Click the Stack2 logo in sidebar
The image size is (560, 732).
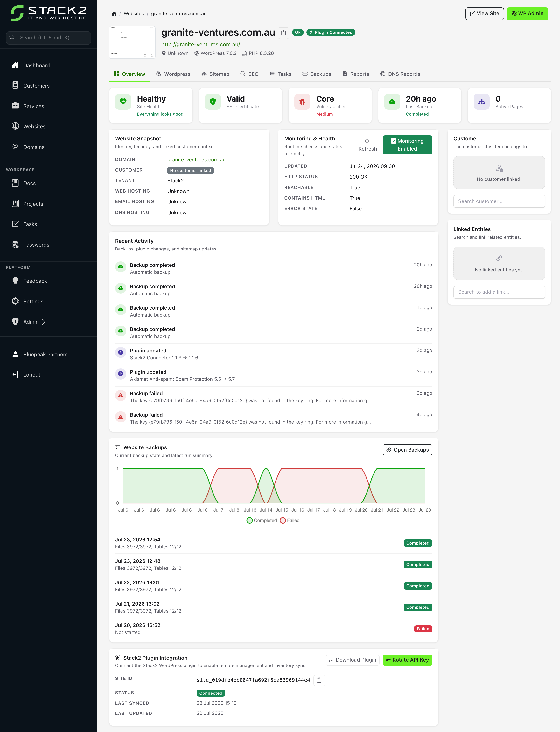49,13
